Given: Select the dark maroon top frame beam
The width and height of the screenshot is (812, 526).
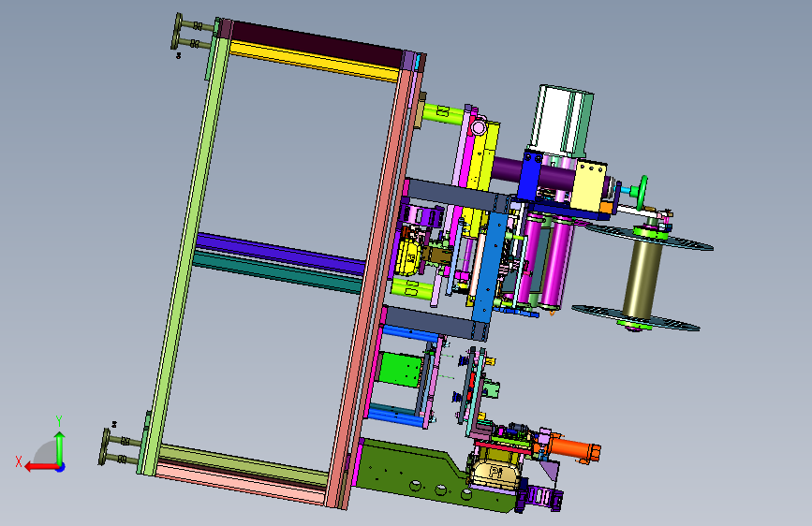Looking at the screenshot, I should tap(316, 45).
